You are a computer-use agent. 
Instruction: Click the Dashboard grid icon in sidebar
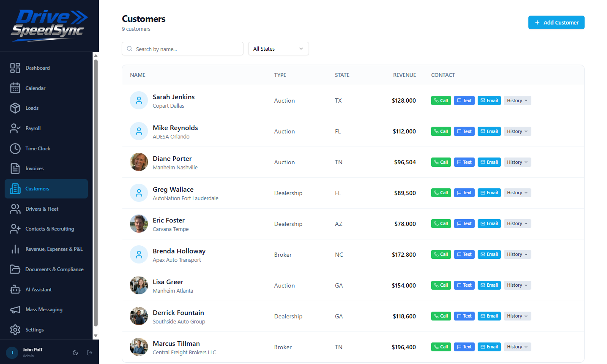tap(15, 68)
